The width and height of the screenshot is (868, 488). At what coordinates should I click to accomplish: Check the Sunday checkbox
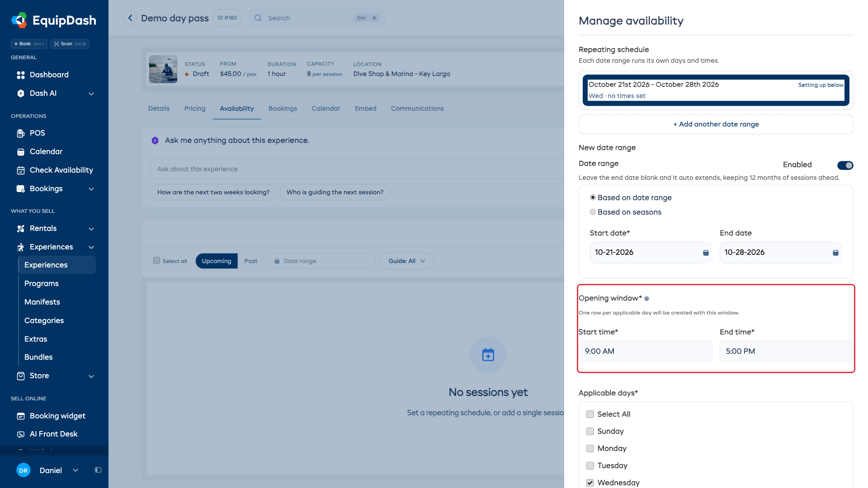590,432
